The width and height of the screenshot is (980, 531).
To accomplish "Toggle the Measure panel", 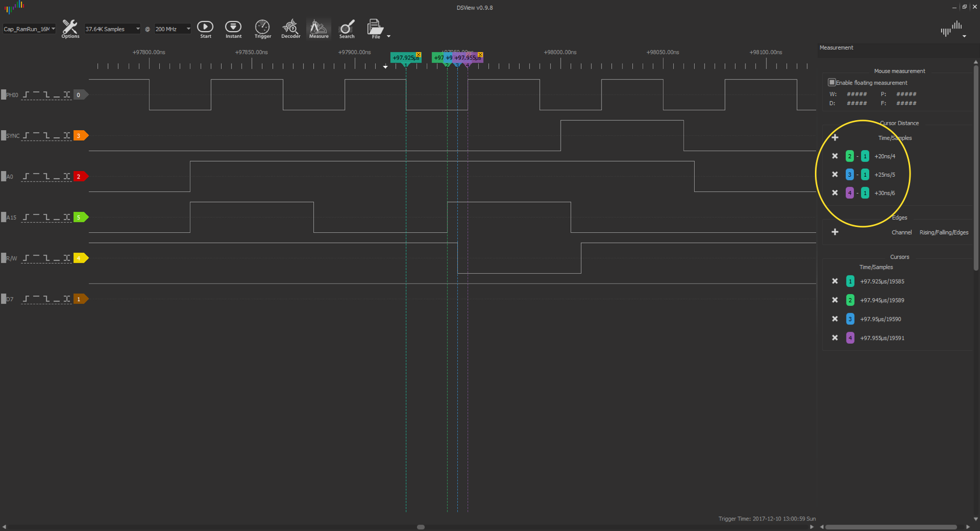I will (x=318, y=29).
